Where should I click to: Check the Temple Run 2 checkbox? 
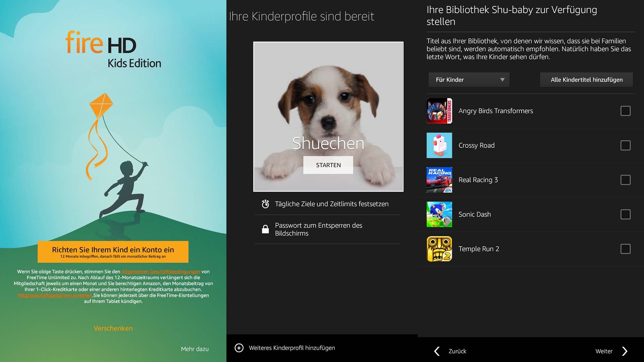point(625,249)
